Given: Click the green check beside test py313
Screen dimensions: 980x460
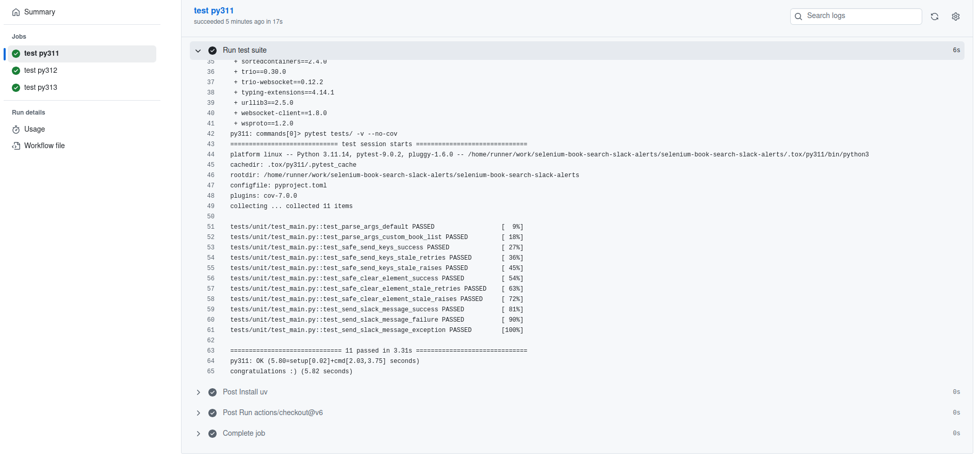Looking at the screenshot, I should 16,88.
